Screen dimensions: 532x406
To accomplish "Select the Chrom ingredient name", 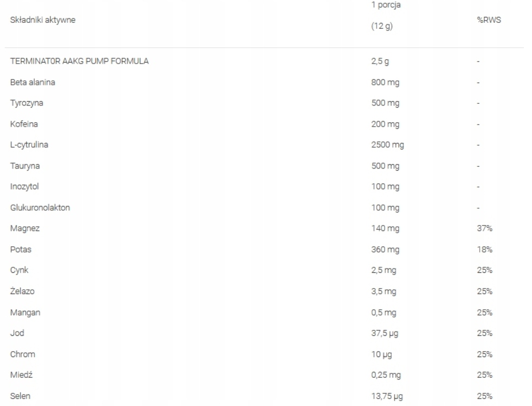I will pos(23,354).
